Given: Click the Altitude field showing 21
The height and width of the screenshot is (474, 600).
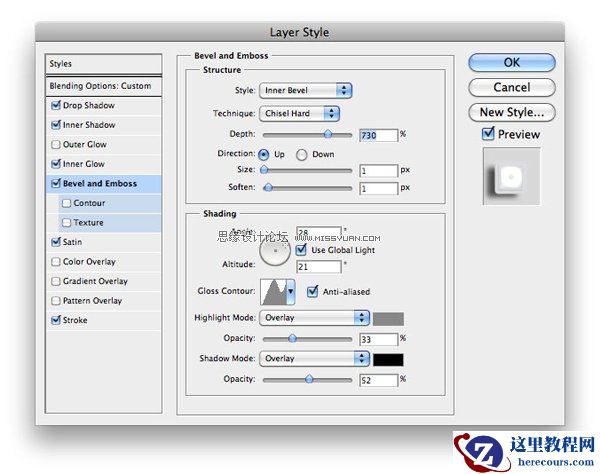Looking at the screenshot, I should click(x=319, y=267).
